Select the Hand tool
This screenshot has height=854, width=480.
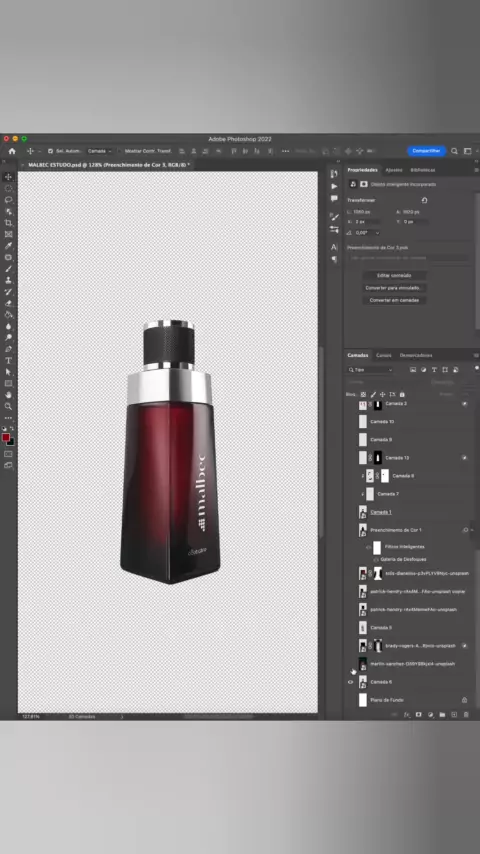[x=8, y=395]
